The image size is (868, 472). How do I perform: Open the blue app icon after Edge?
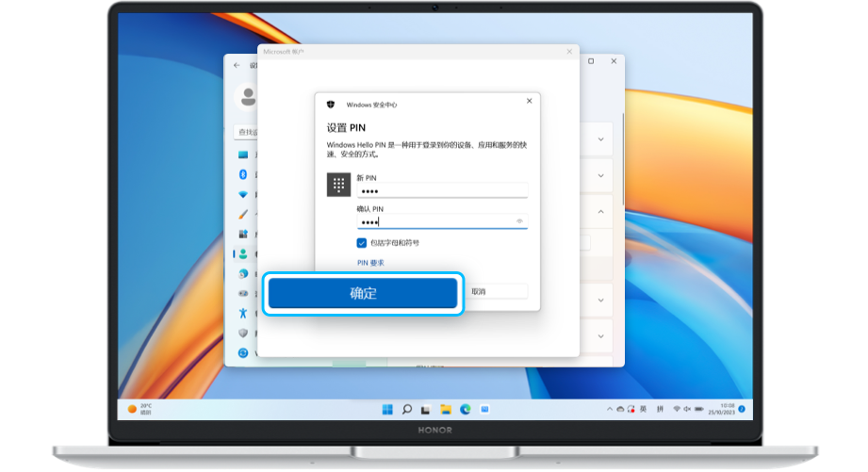(484, 410)
